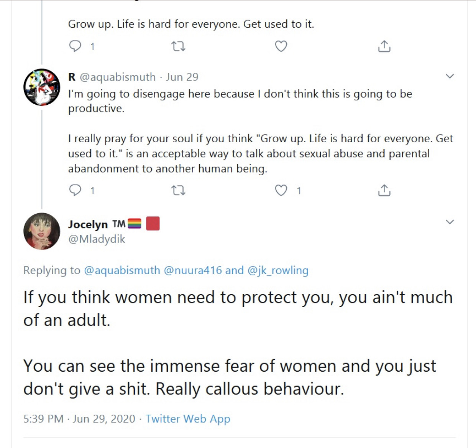Viewport: 476px width, 448px height.
Task: Click the Jun 29 tweet timestamp
Action: click(x=182, y=77)
